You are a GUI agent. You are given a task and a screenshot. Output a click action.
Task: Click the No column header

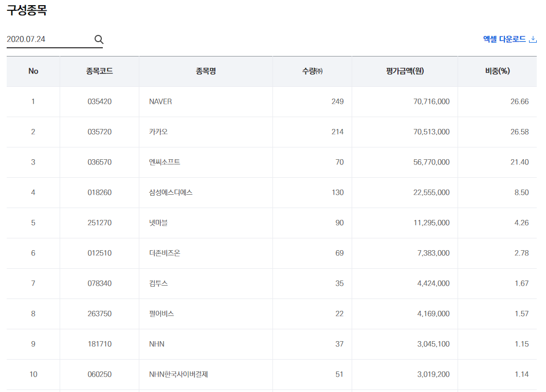click(x=33, y=71)
